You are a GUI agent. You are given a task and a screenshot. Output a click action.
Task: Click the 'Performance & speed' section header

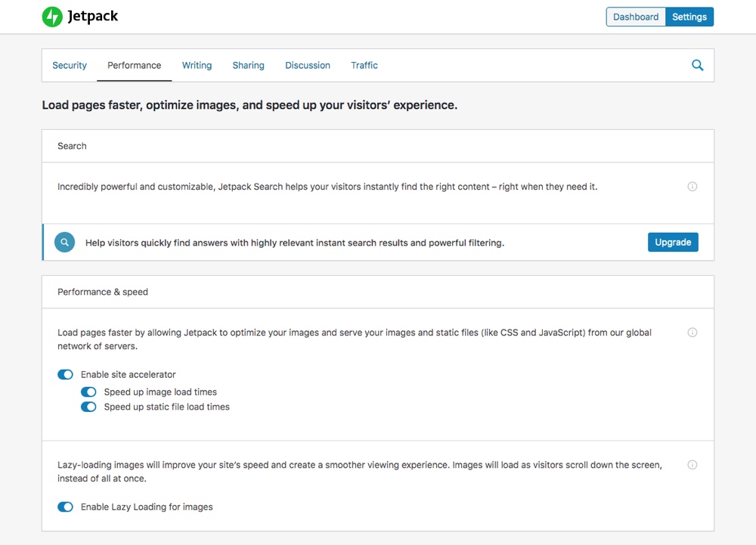103,292
